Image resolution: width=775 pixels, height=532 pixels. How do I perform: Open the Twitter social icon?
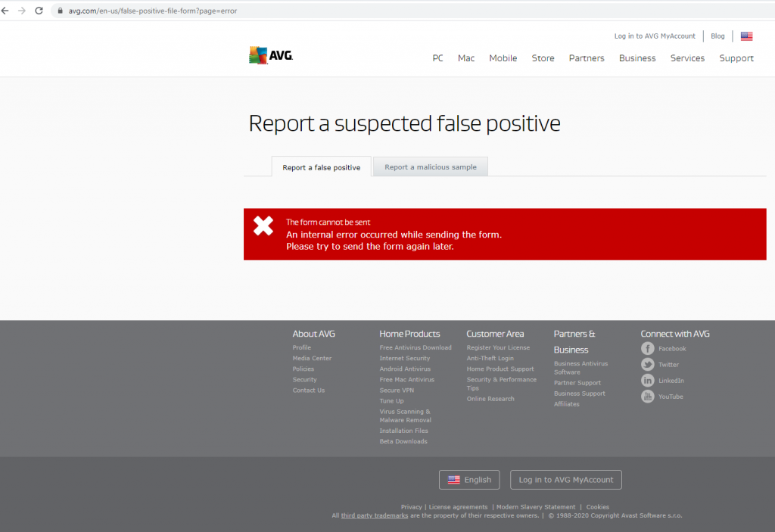point(648,365)
